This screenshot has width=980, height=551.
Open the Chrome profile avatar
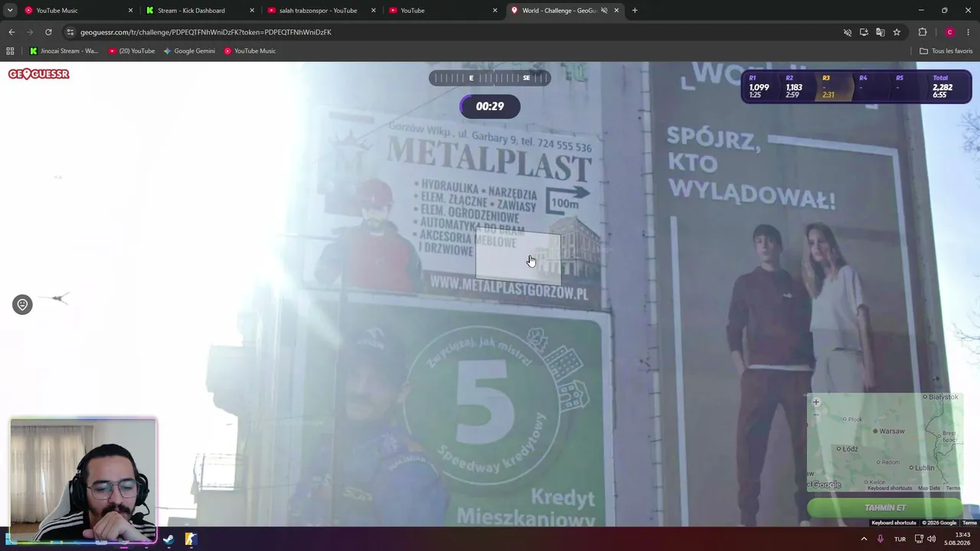[950, 32]
